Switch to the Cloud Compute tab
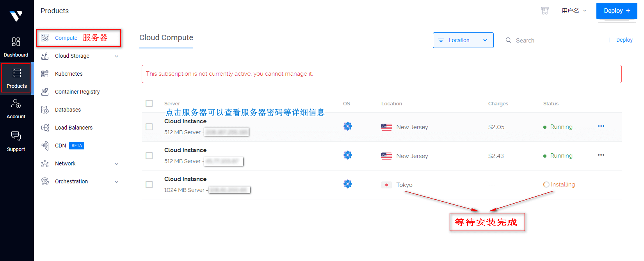 point(166,38)
